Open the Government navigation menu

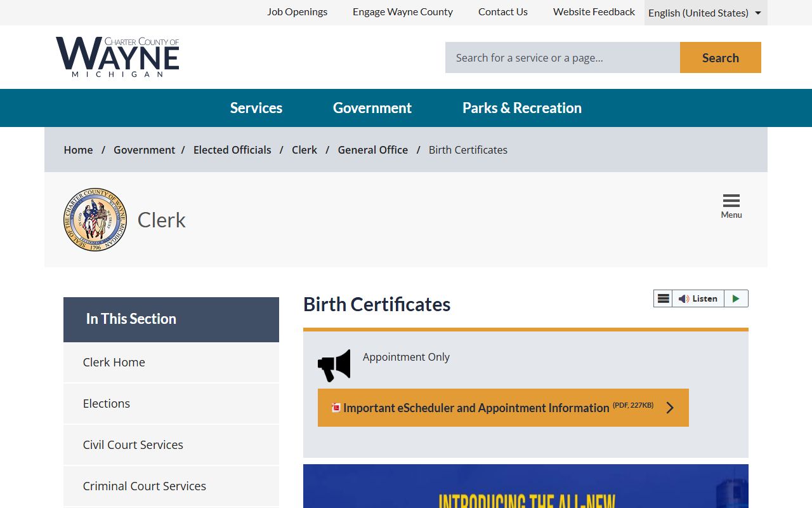coord(372,108)
